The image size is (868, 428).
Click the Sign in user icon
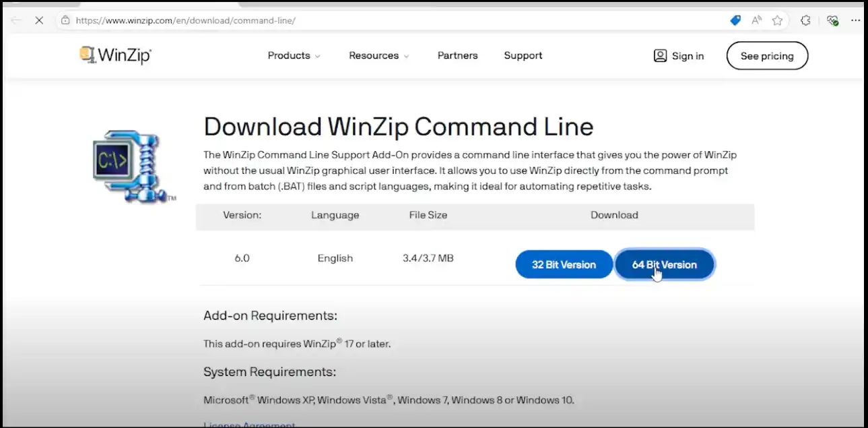click(660, 55)
